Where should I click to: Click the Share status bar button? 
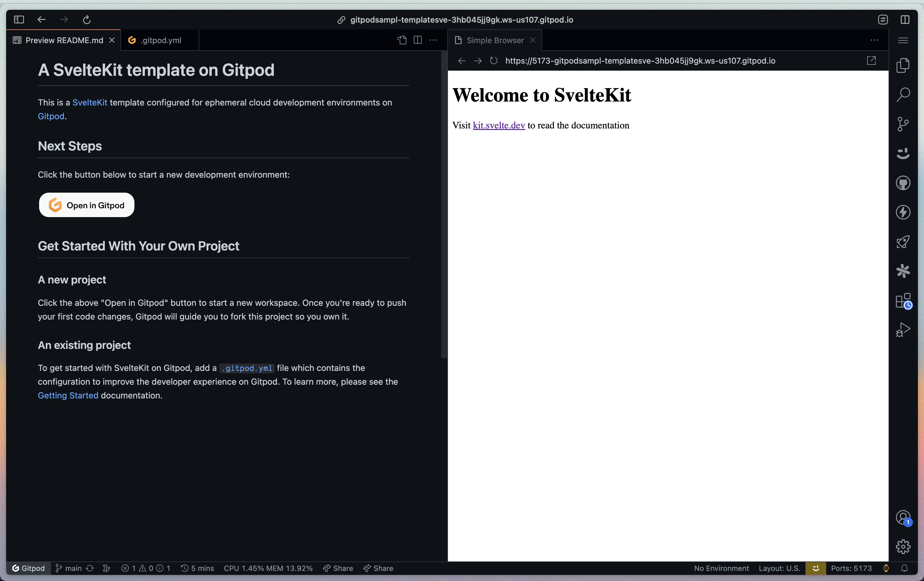[x=337, y=568]
